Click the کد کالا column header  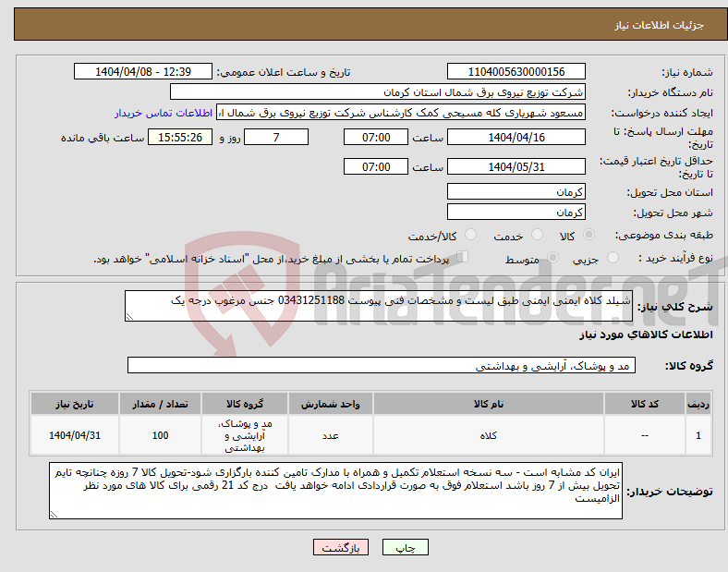(x=645, y=404)
